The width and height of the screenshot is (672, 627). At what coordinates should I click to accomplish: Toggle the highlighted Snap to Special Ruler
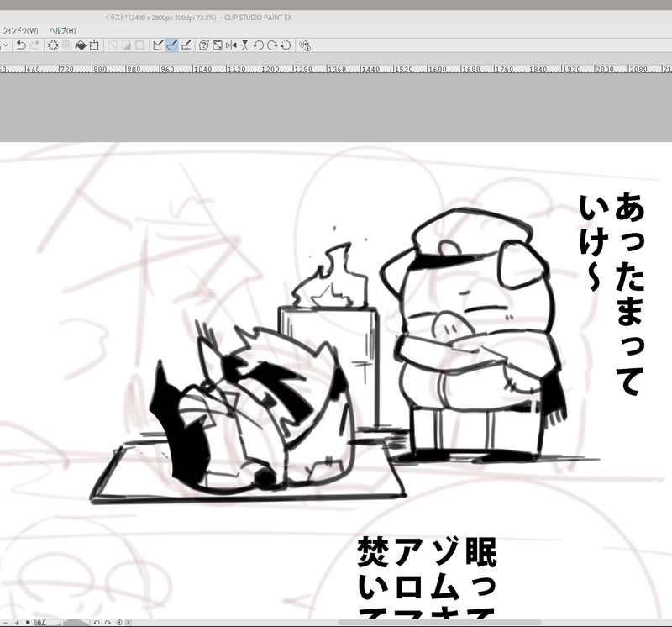[171, 45]
